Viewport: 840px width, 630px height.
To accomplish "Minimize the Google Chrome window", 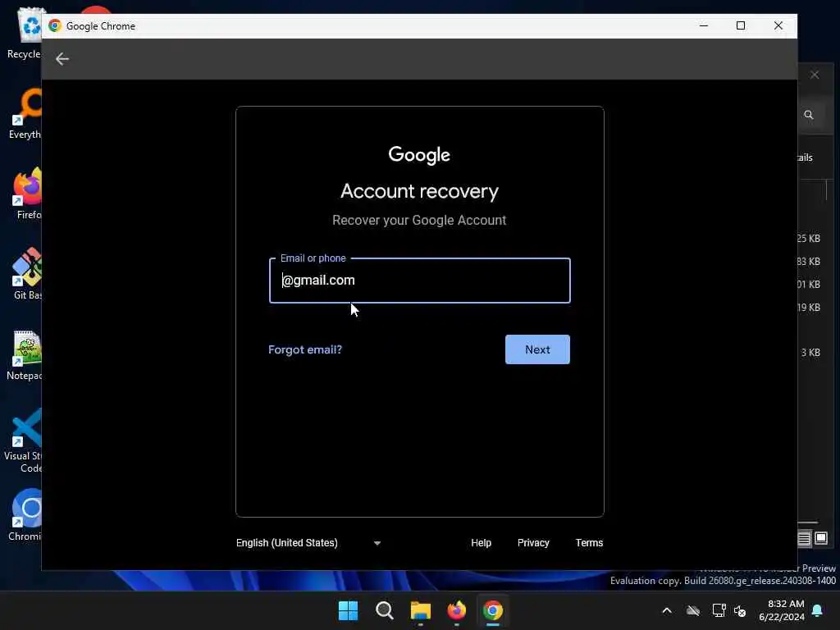I will [x=704, y=25].
